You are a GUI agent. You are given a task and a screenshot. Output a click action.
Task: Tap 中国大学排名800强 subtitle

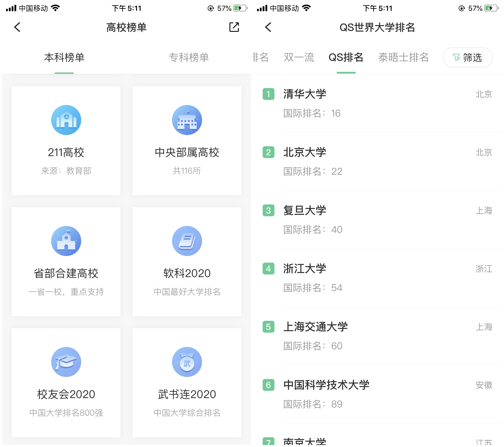(66, 413)
